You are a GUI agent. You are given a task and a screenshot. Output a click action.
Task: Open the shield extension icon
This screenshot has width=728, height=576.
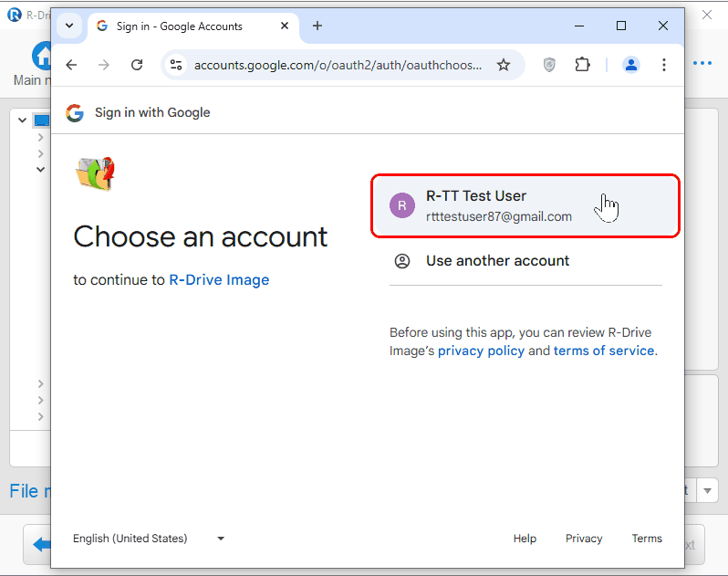click(549, 65)
